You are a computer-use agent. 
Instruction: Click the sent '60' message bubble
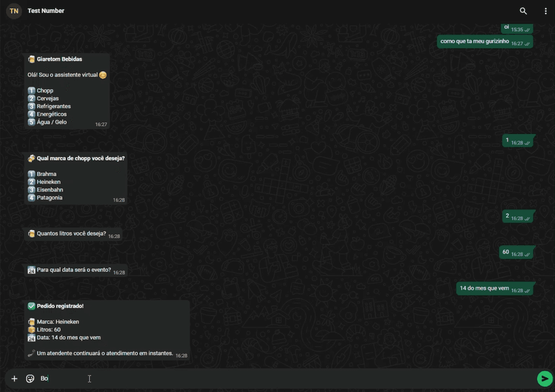point(516,252)
